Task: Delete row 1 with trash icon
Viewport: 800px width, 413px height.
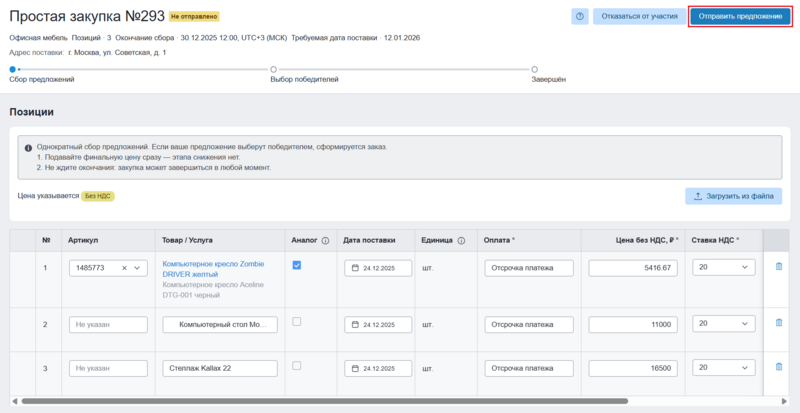Action: [x=779, y=267]
